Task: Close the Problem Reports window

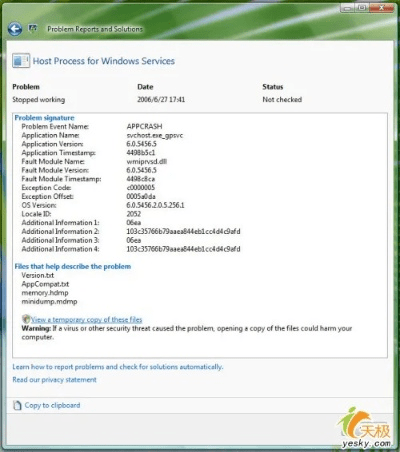Action: click(381, 8)
